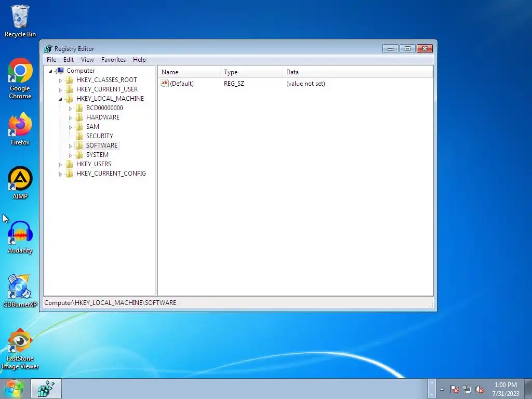Select the SECURITY key label

pos(99,136)
